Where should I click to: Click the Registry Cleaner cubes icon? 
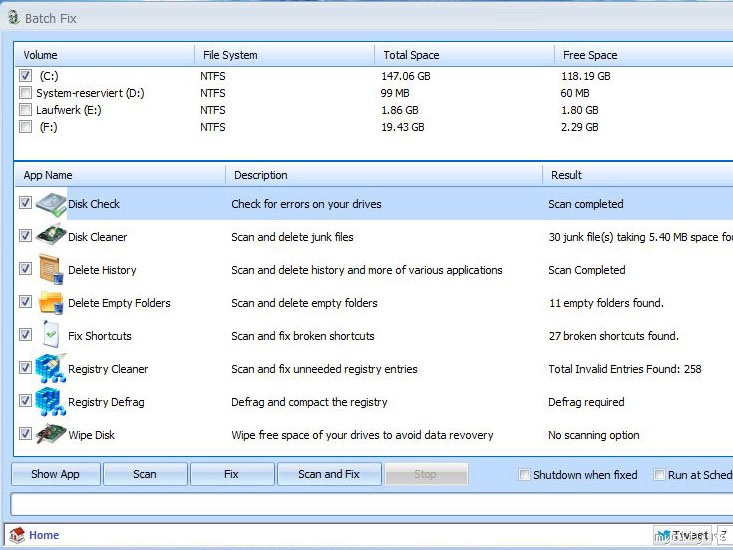pos(51,369)
